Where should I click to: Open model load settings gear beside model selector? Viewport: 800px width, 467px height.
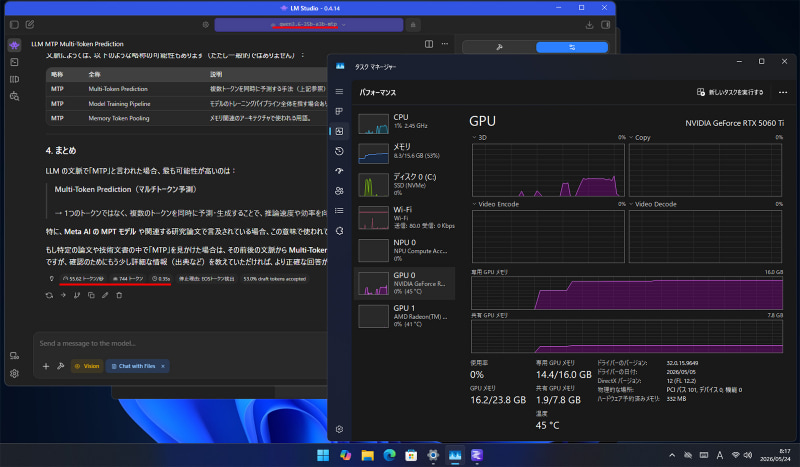(206, 24)
